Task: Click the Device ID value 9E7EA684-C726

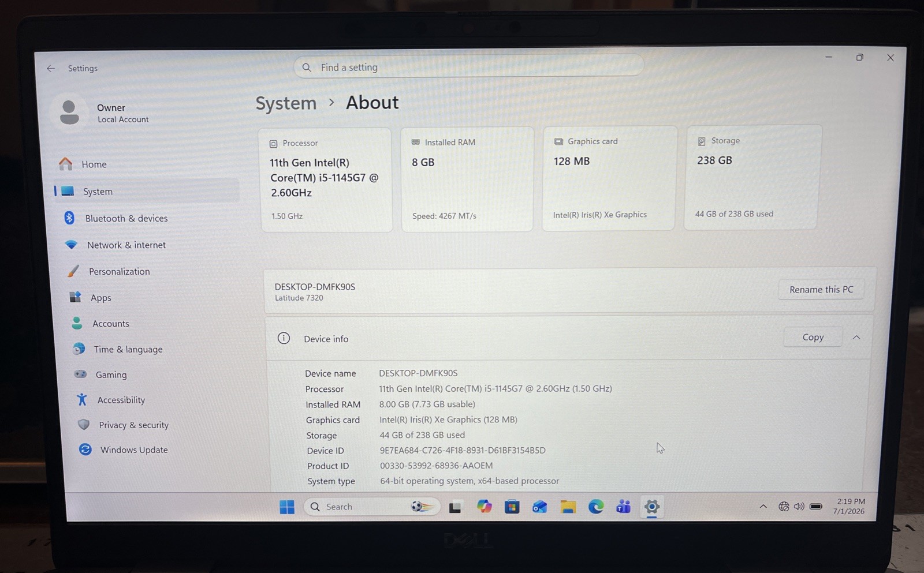Action: (462, 450)
